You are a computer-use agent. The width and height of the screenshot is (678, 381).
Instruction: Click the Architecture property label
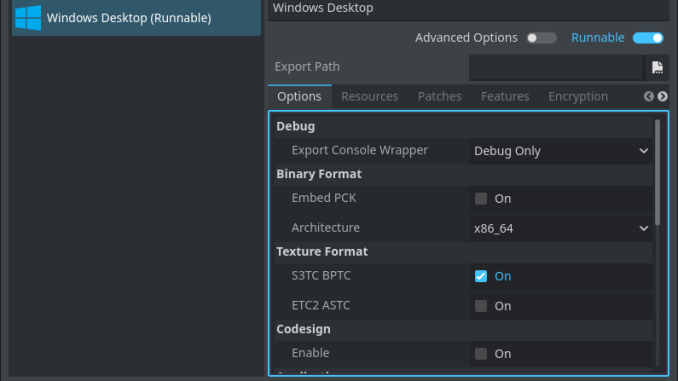325,227
